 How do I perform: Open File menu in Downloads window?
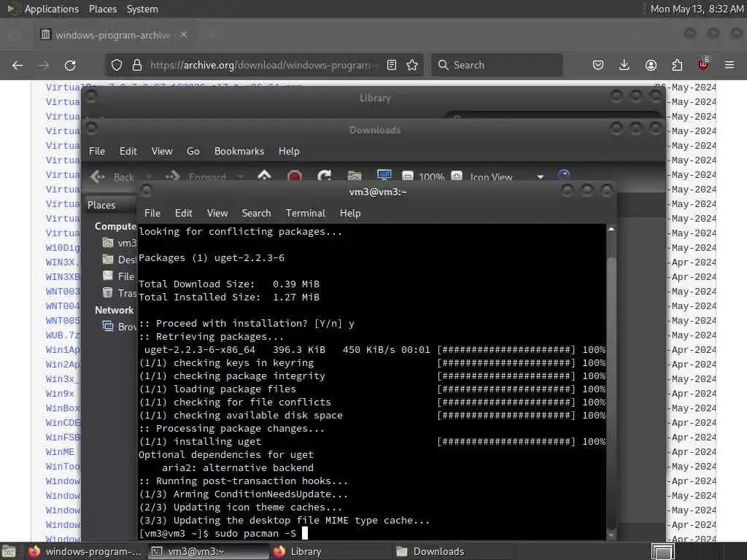[97, 151]
